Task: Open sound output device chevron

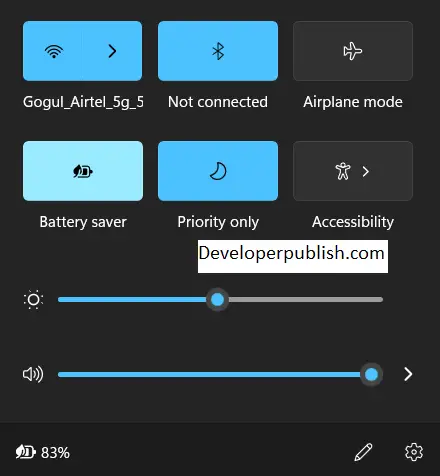Action: 408,374
